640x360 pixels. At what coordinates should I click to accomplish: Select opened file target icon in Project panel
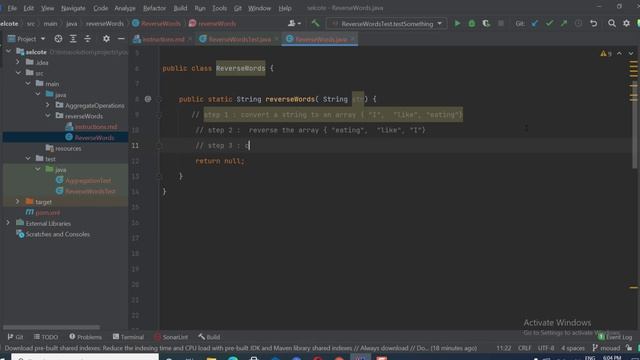(58, 39)
